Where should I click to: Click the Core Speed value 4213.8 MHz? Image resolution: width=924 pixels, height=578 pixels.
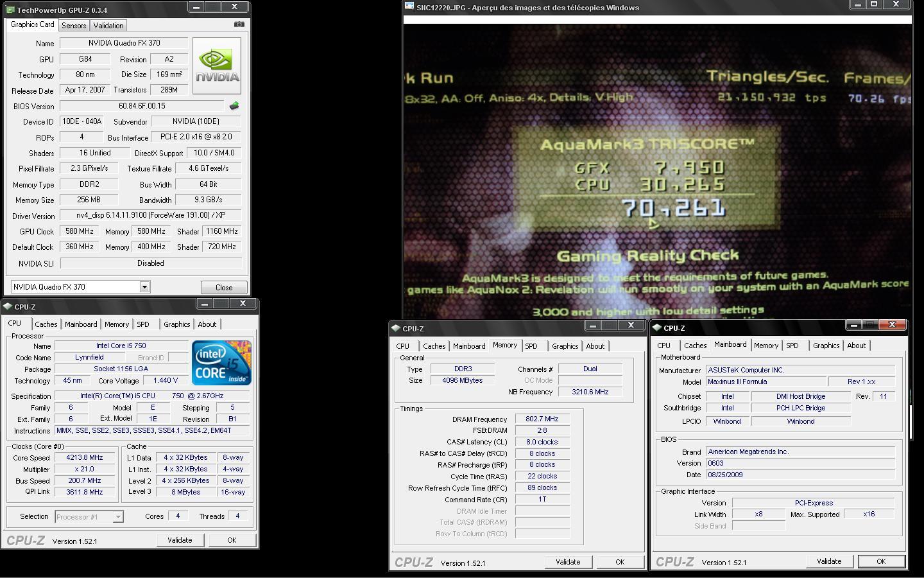tap(85, 457)
